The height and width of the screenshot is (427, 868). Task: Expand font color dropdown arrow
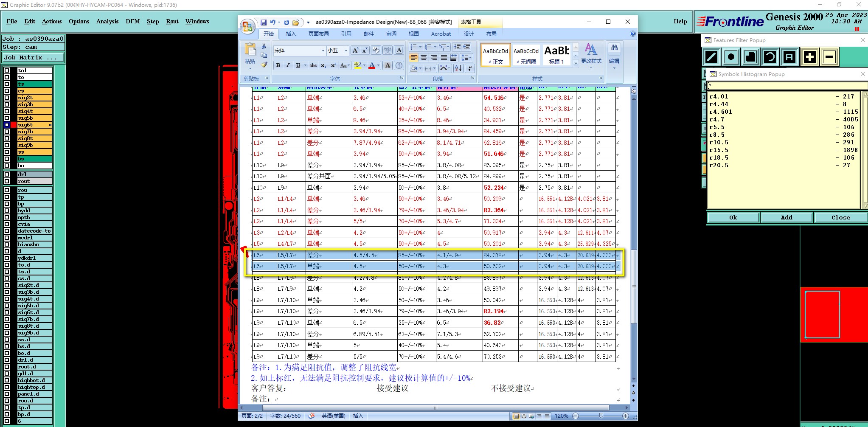(379, 65)
